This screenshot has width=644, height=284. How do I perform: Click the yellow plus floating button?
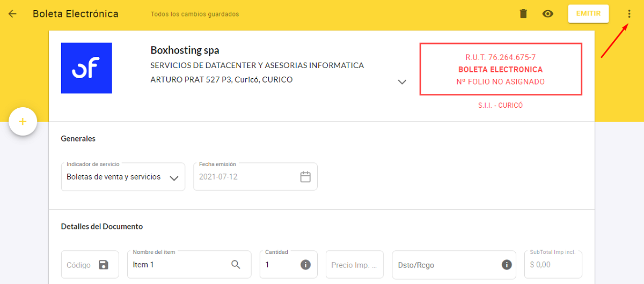click(x=23, y=122)
